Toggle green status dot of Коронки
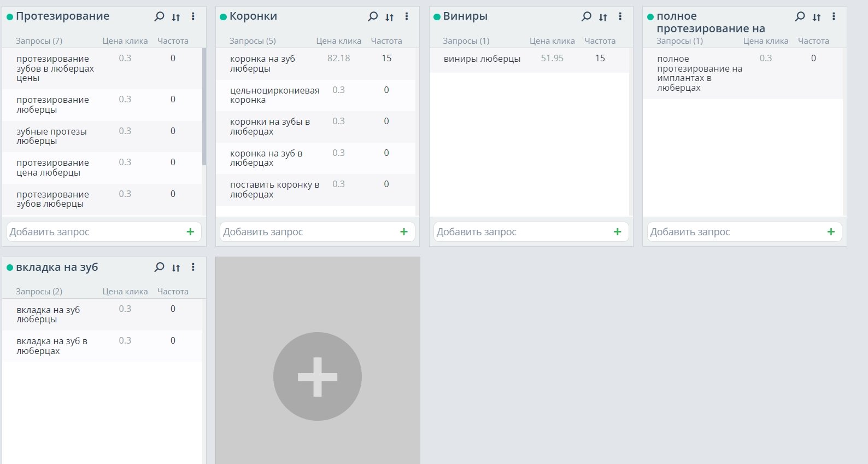The height and width of the screenshot is (464, 868). [x=223, y=17]
